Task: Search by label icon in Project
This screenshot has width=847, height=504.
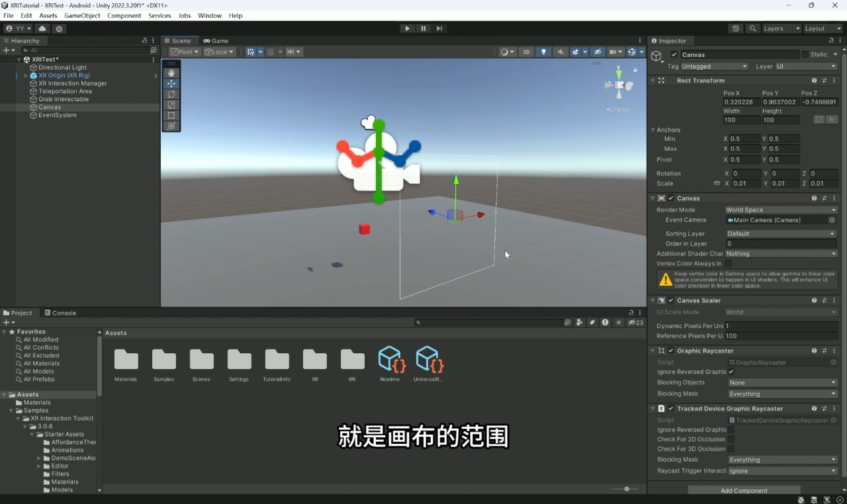Action: (x=592, y=323)
